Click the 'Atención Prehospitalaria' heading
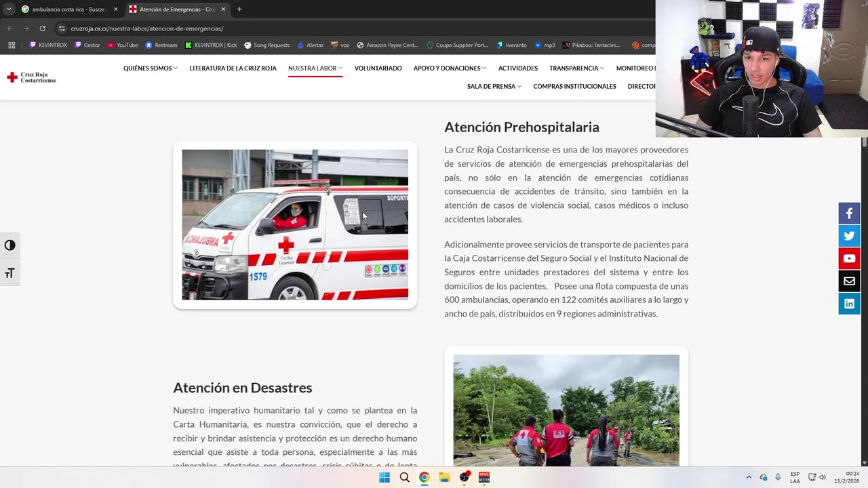 click(x=521, y=127)
